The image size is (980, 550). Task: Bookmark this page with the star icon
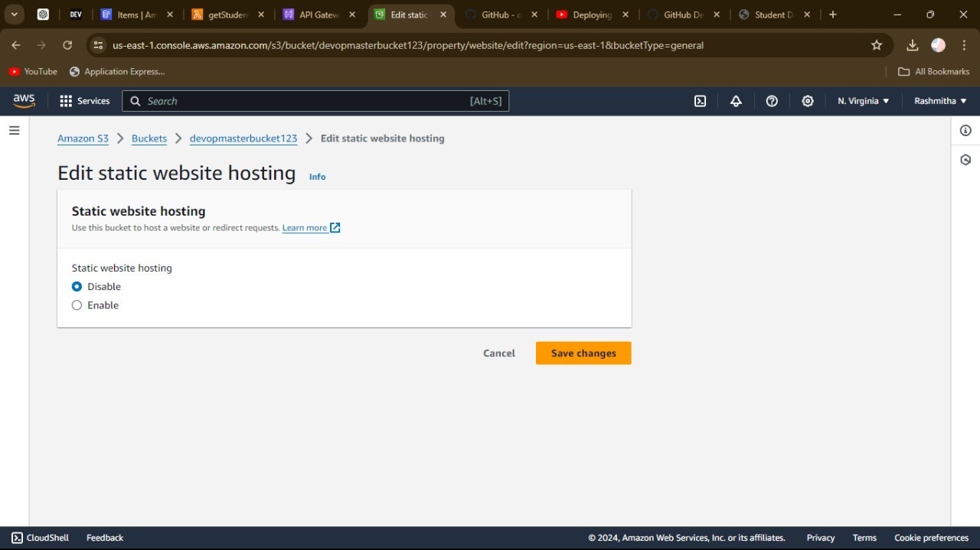click(x=877, y=45)
